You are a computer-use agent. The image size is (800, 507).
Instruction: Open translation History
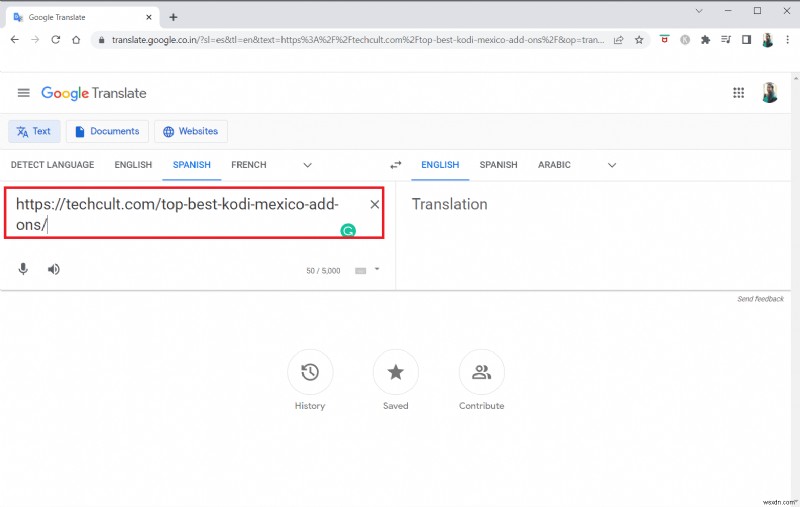pyautogui.click(x=310, y=381)
